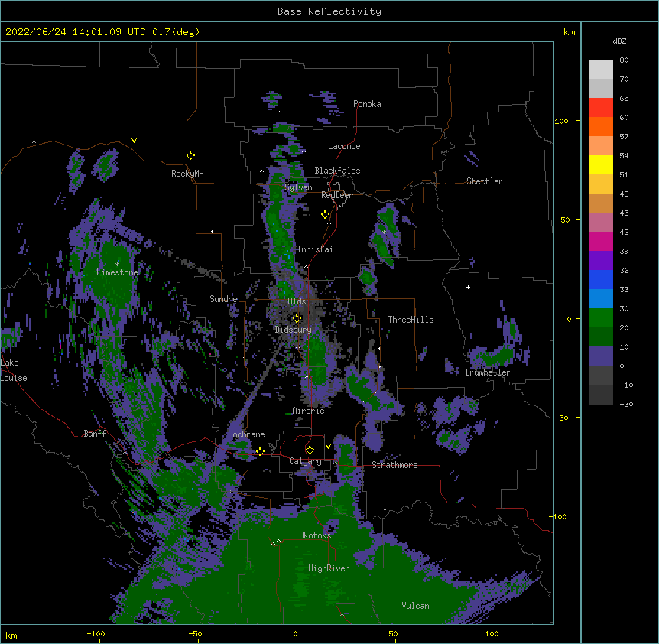Click the 0 tick label on bottom axis
Image resolution: width=659 pixels, height=644 pixels.
click(295, 633)
